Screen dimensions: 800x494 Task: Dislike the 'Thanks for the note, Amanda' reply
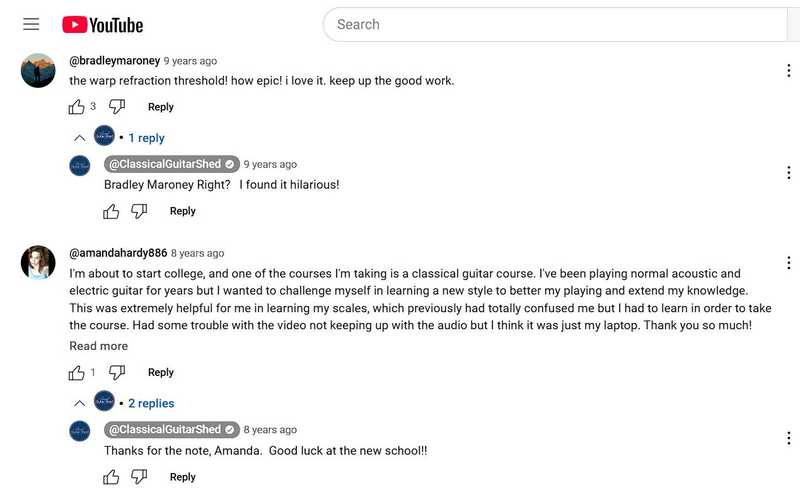click(139, 477)
